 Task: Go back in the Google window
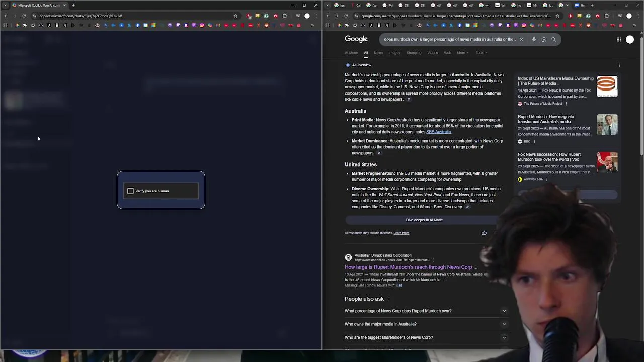point(328,16)
